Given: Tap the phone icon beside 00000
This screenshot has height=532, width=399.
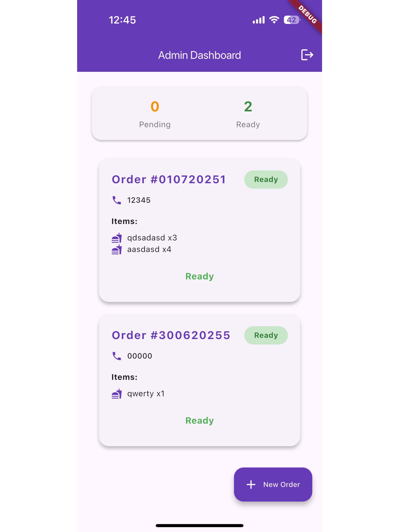Looking at the screenshot, I should click(117, 356).
